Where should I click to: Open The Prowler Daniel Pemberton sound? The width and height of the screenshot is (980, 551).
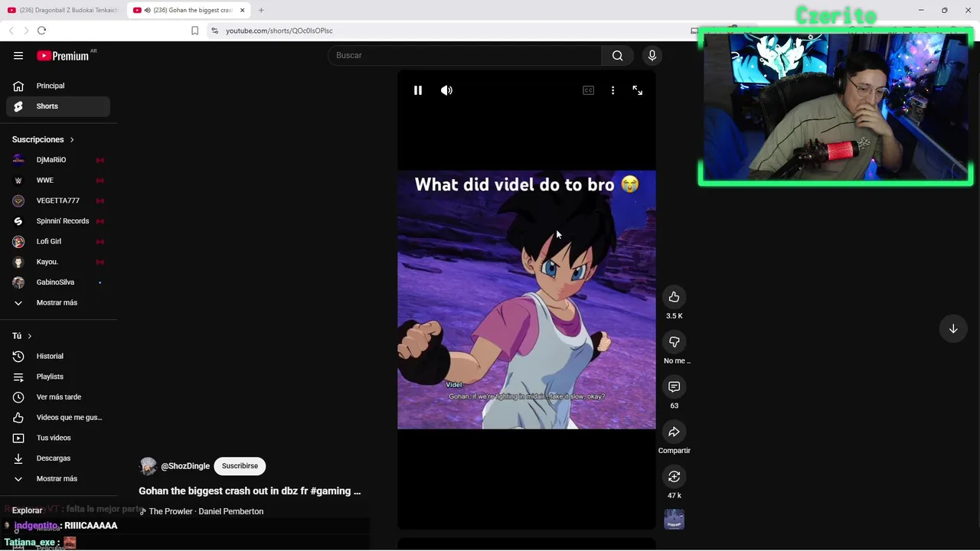(206, 511)
